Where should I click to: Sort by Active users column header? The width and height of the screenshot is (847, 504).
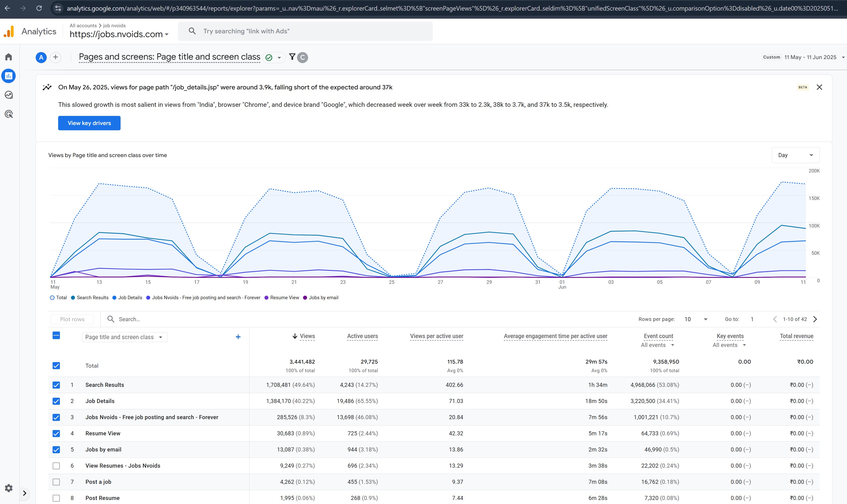coord(362,336)
